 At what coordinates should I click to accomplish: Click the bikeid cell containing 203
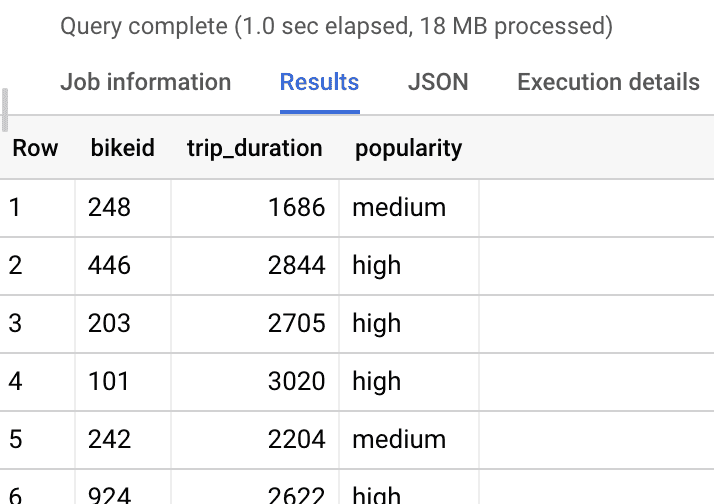click(x=109, y=323)
